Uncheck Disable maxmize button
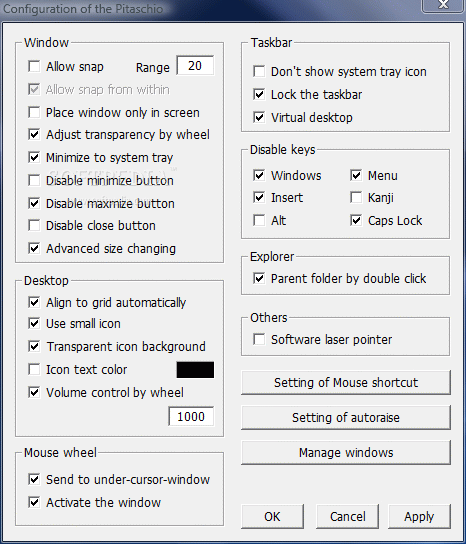 (x=34, y=203)
